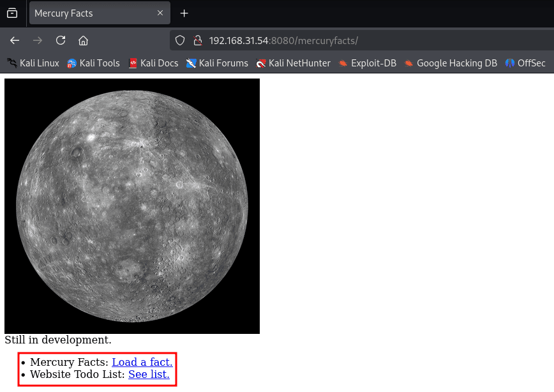This screenshot has width=554, height=392.
Task: Open Kali Docs bookmark
Action: pos(153,63)
